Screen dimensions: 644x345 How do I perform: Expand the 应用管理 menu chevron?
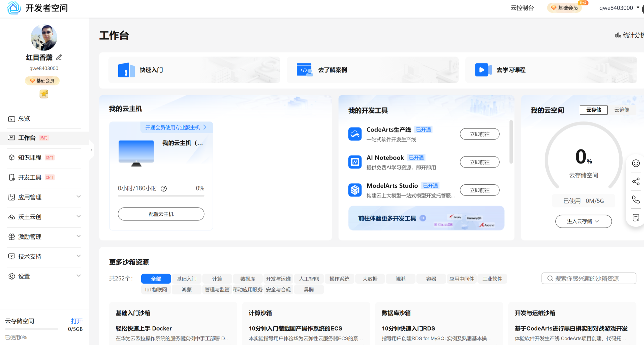(x=79, y=197)
